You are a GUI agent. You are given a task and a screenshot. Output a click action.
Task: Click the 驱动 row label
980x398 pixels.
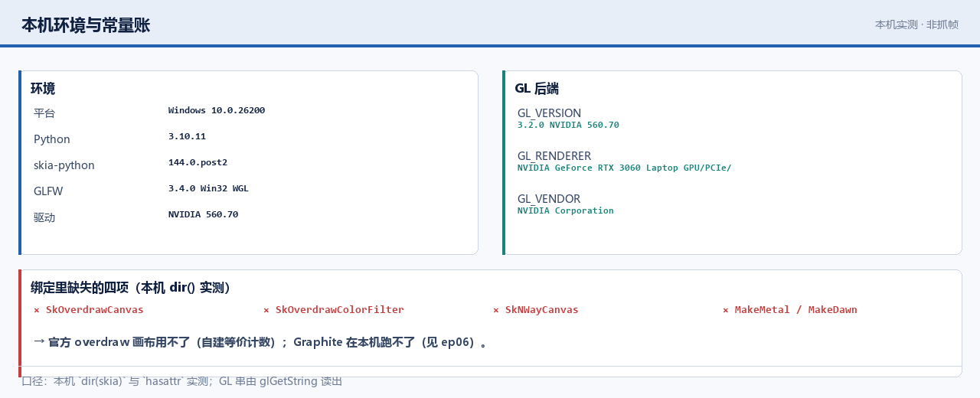point(44,217)
